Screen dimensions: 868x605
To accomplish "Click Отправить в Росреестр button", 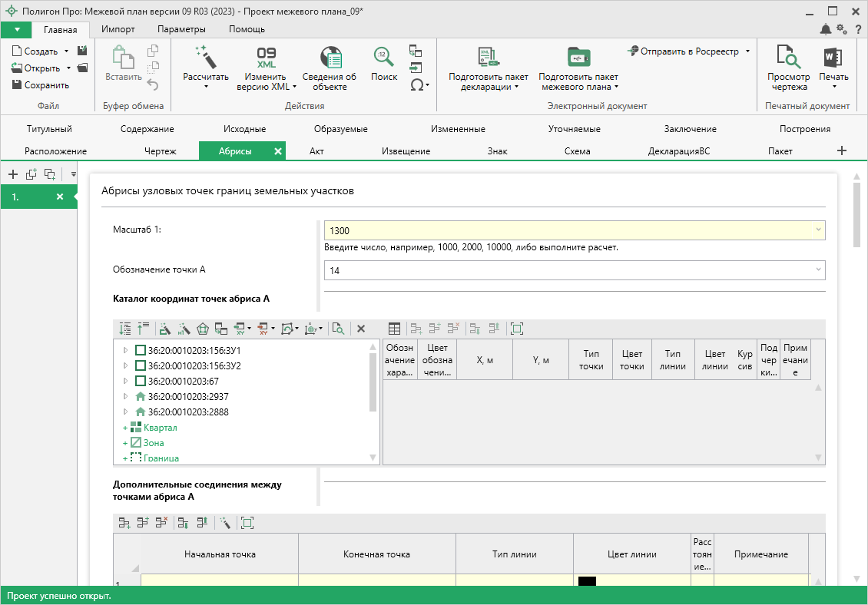I will pyautogui.click(x=688, y=51).
